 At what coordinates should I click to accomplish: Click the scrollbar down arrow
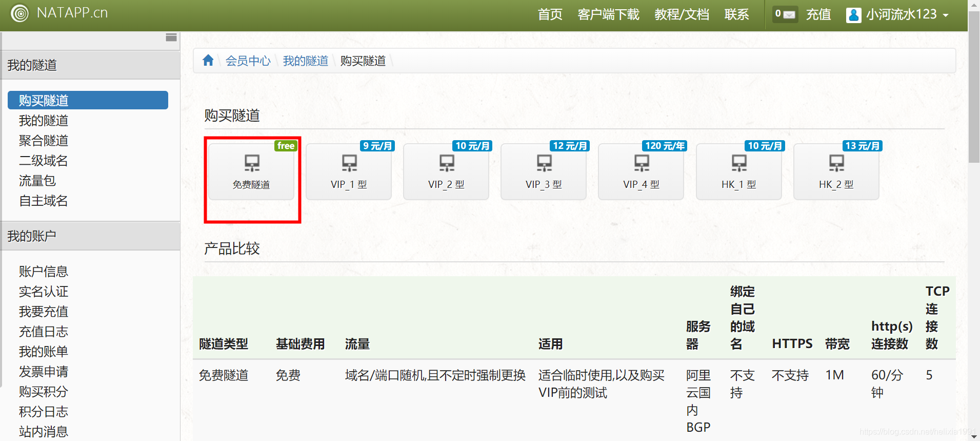pos(974,436)
